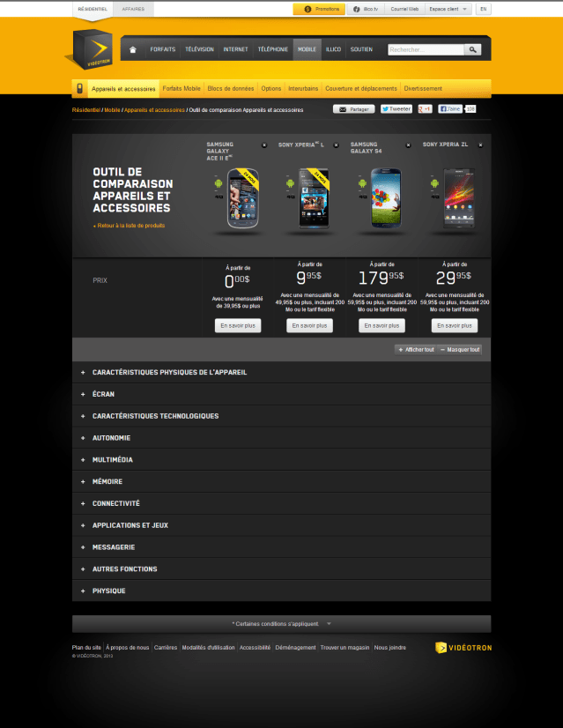Remove Samsung Galaxy Ace II E from comparison
Image resolution: width=563 pixels, height=728 pixels.
(263, 145)
